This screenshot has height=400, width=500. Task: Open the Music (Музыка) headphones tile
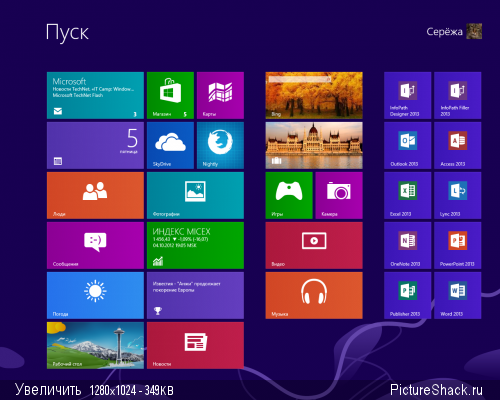click(314, 295)
